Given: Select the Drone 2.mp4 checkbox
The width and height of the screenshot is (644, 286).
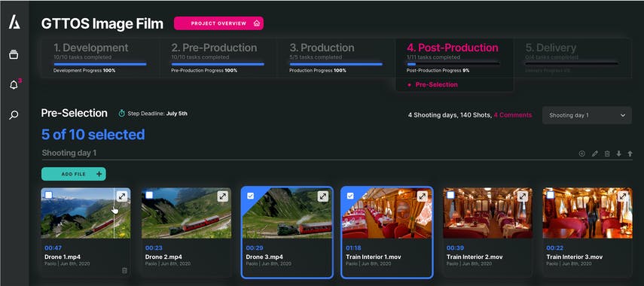Looking at the screenshot, I should (x=149, y=196).
